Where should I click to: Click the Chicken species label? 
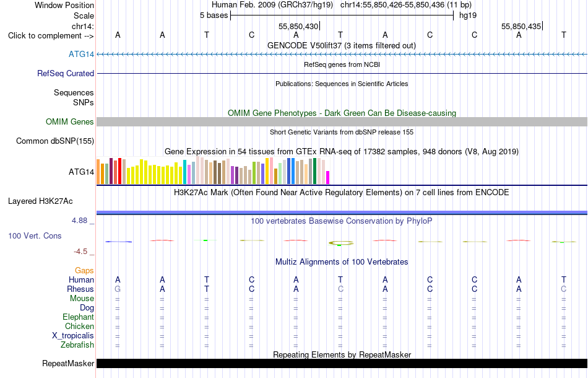(x=79, y=327)
